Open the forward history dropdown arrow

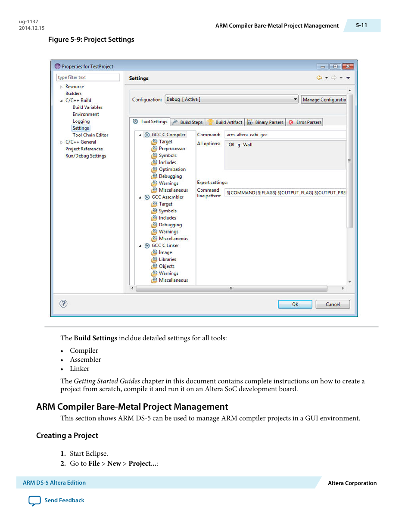(x=341, y=78)
